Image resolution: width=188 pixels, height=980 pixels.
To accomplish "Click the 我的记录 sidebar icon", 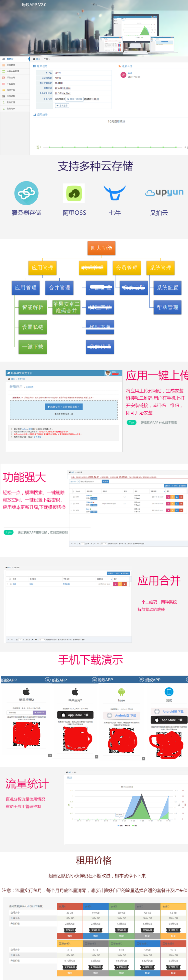I will click(x=4, y=108).
